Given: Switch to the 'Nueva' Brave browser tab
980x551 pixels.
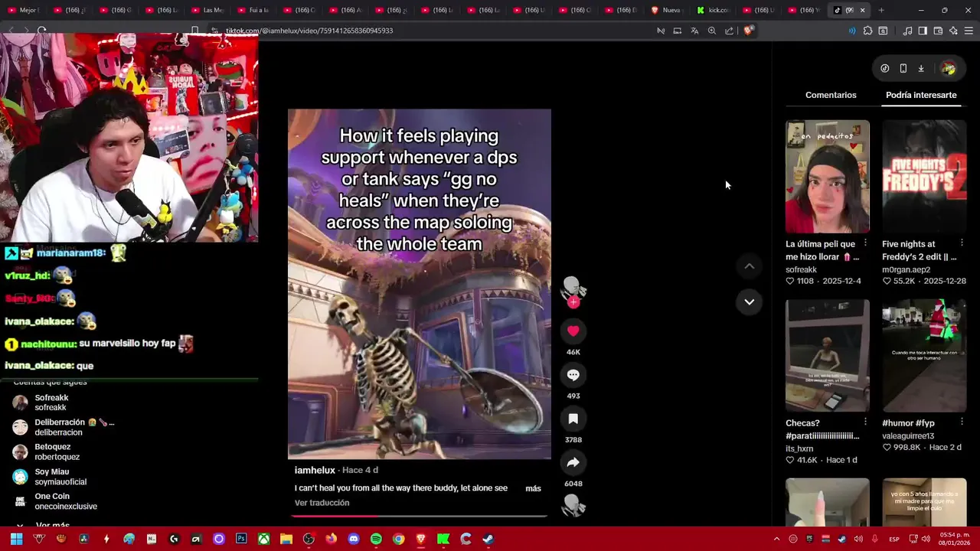Looking at the screenshot, I should coord(666,10).
